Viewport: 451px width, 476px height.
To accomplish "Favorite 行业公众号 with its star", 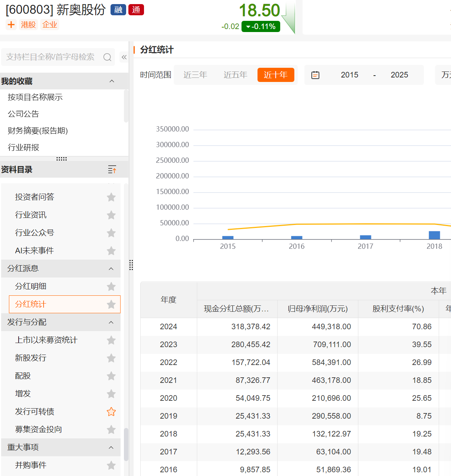I will (x=111, y=233).
